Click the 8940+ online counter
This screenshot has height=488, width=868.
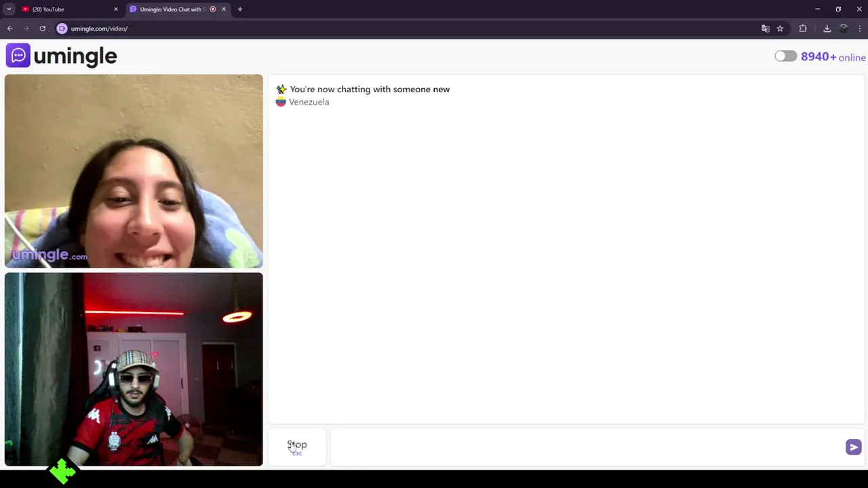pos(833,57)
